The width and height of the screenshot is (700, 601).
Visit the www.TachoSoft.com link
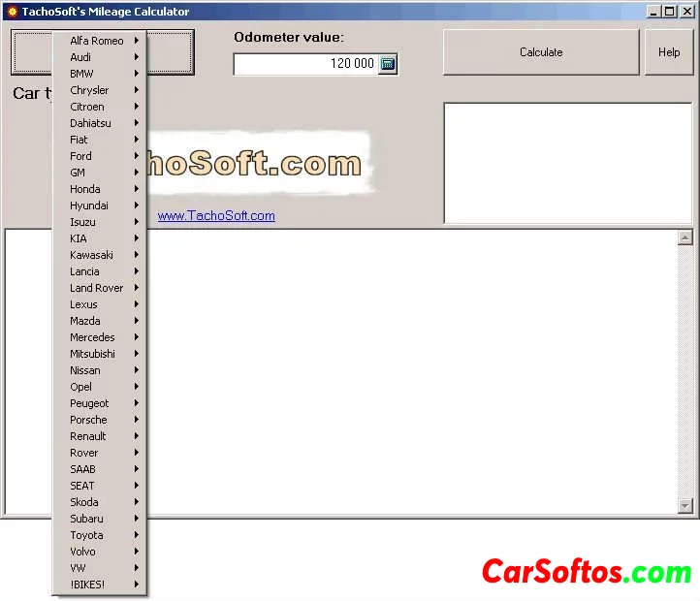(x=216, y=216)
